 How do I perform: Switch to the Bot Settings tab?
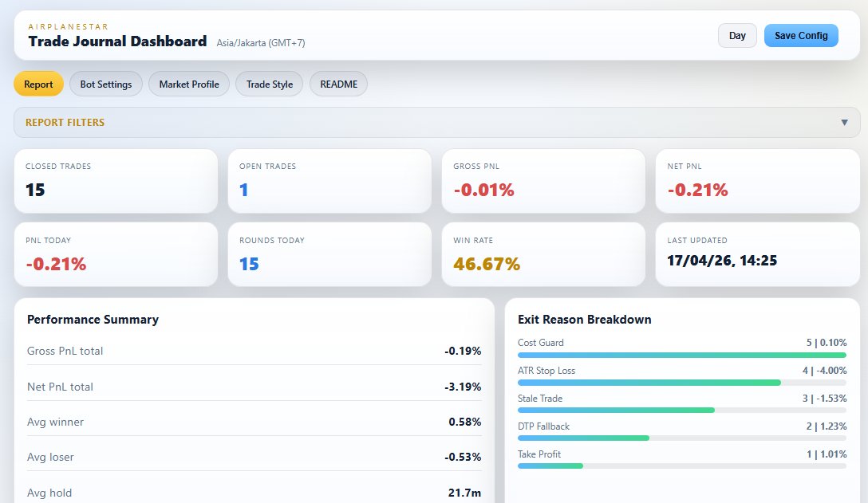106,84
